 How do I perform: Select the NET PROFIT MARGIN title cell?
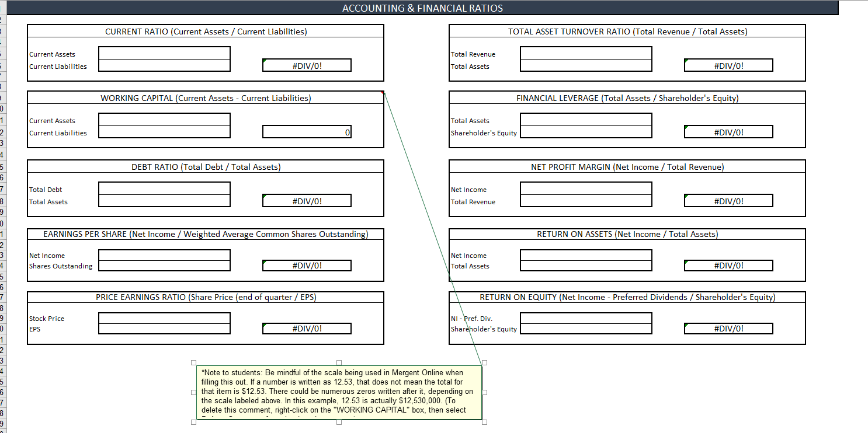click(627, 167)
